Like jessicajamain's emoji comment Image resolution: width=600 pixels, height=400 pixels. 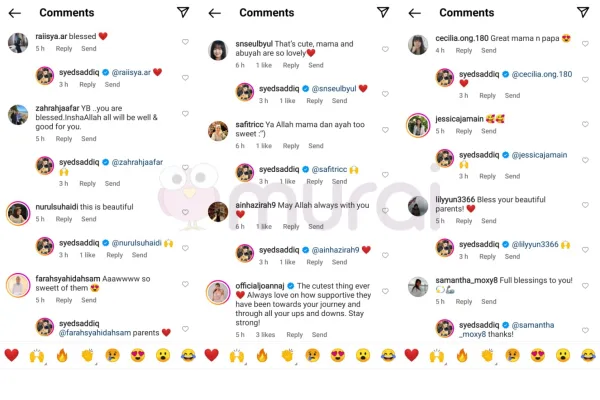coord(585,124)
